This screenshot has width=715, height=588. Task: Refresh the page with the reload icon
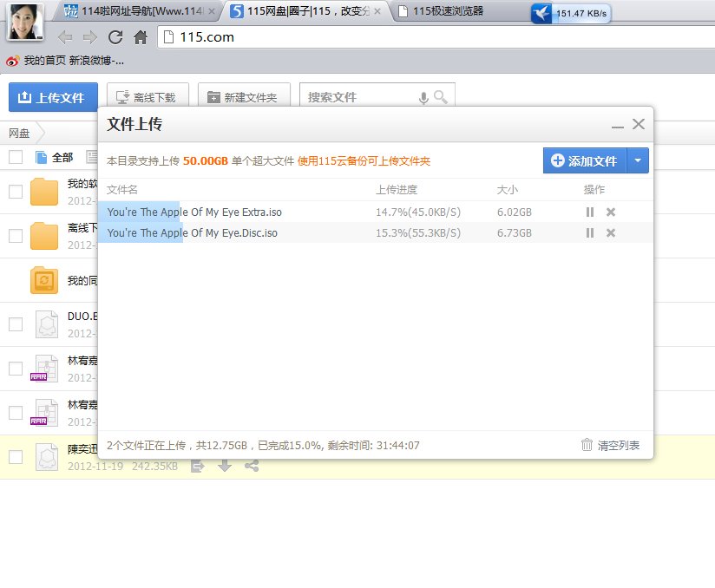pyautogui.click(x=116, y=37)
